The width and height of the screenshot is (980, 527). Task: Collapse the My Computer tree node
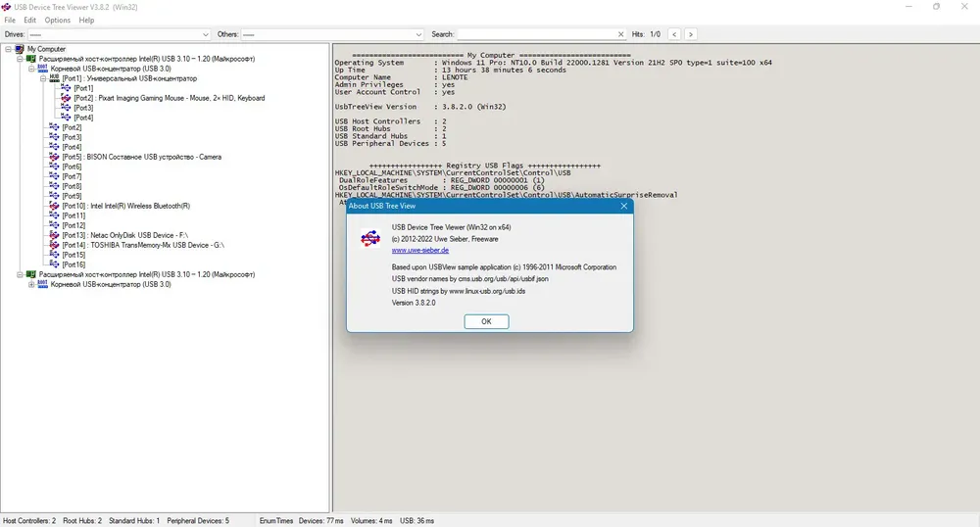[x=8, y=49]
